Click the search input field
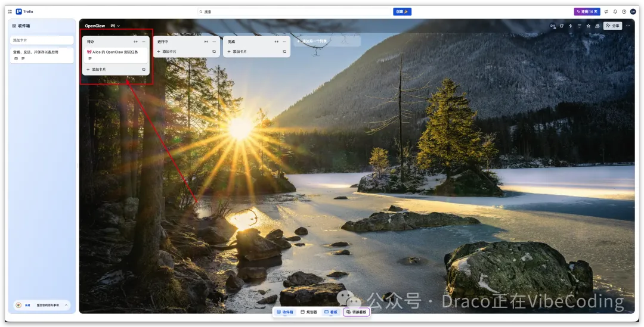The height and width of the screenshot is (327, 644). (x=295, y=11)
